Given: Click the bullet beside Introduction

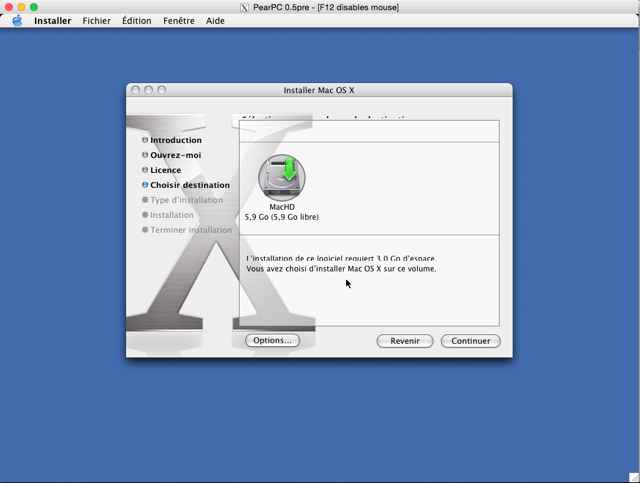Looking at the screenshot, I should [x=145, y=140].
